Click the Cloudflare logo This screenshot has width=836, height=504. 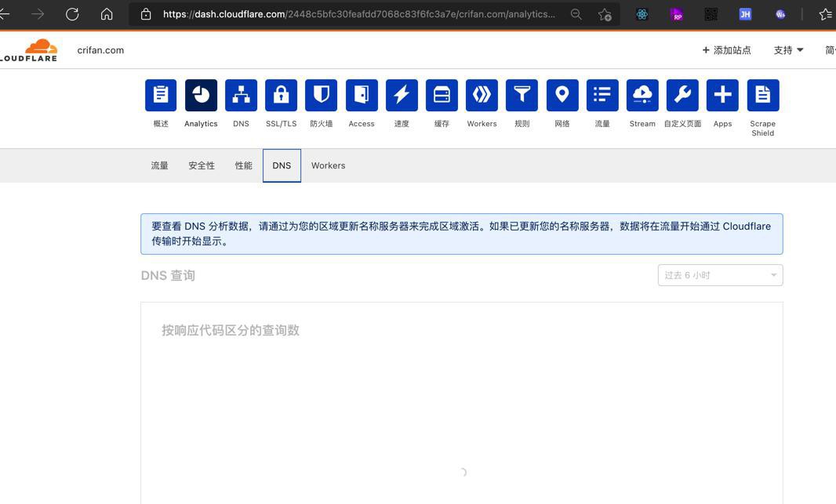[29, 50]
